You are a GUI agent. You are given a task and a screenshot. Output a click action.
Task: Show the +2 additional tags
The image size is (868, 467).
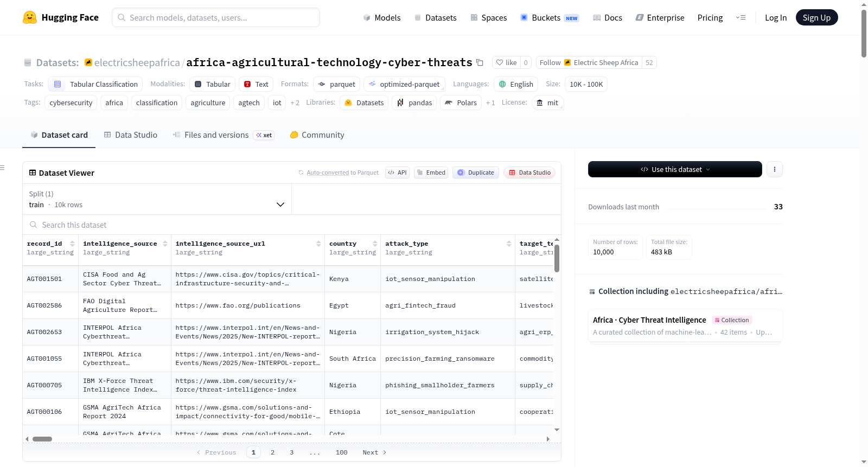tap(295, 103)
